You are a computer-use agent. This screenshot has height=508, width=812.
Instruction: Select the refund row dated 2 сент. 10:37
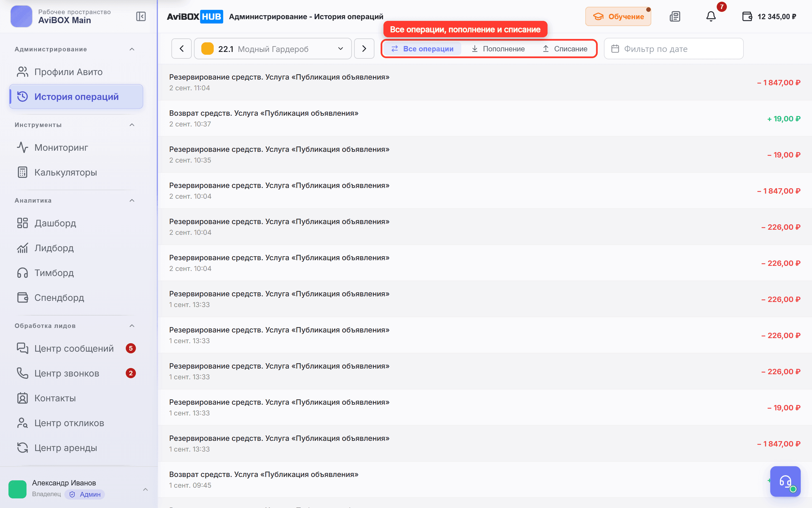[485, 119]
